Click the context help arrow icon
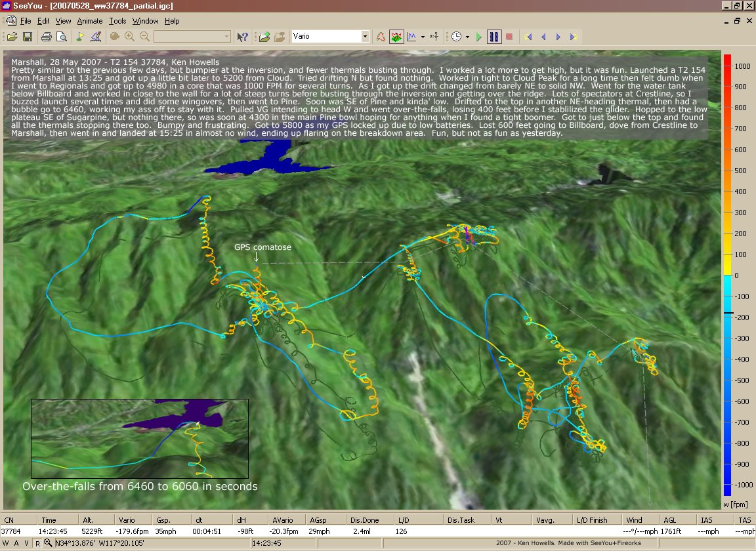Viewport: 756px width, 551px height. [x=242, y=37]
